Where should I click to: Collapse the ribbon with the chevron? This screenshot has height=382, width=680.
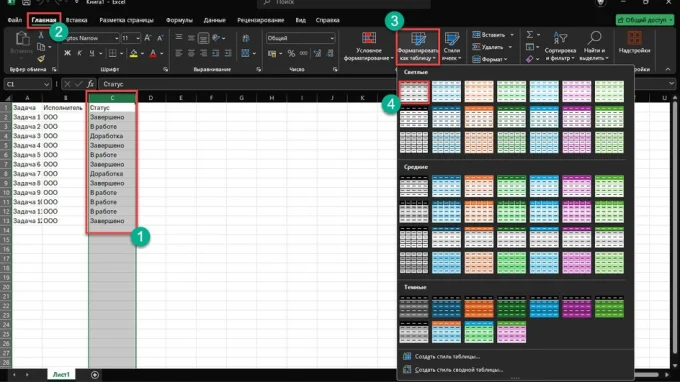coord(668,69)
